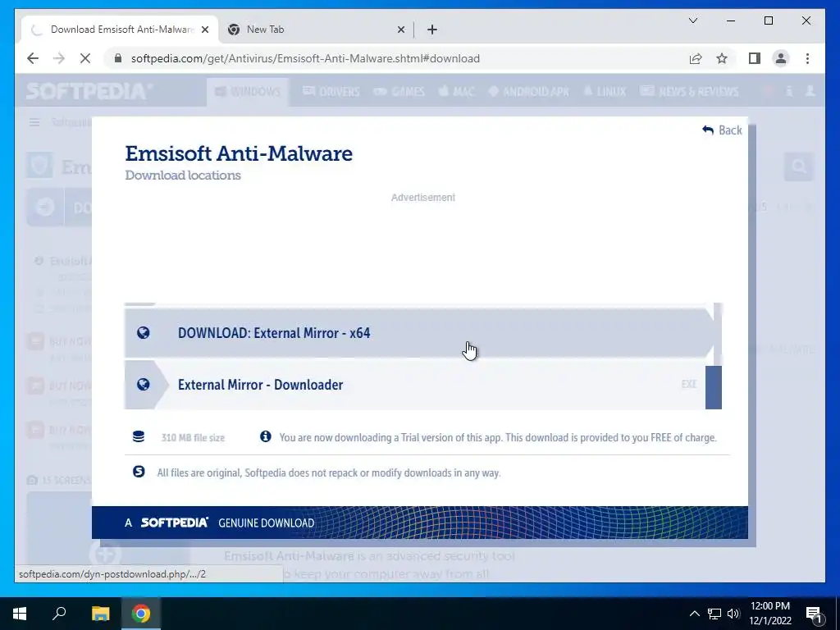
Task: Open File Explorer from taskbar
Action: [100, 614]
